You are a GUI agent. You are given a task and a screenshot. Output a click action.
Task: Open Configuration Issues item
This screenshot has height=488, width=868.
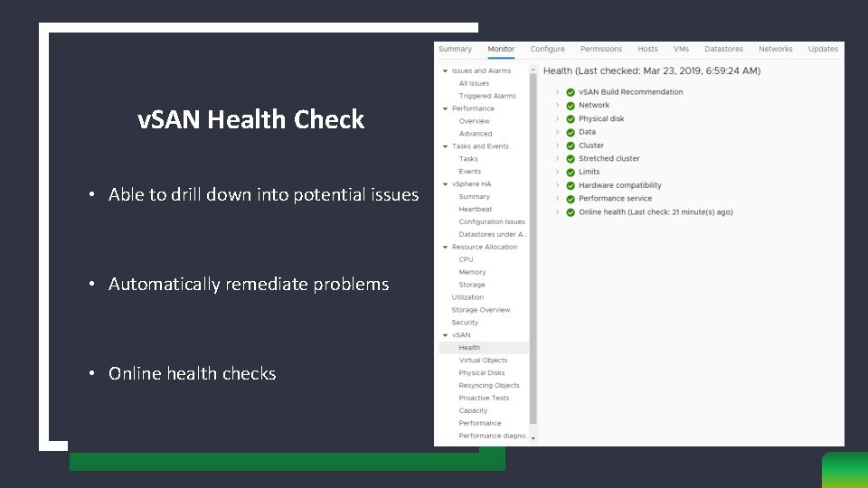click(492, 222)
